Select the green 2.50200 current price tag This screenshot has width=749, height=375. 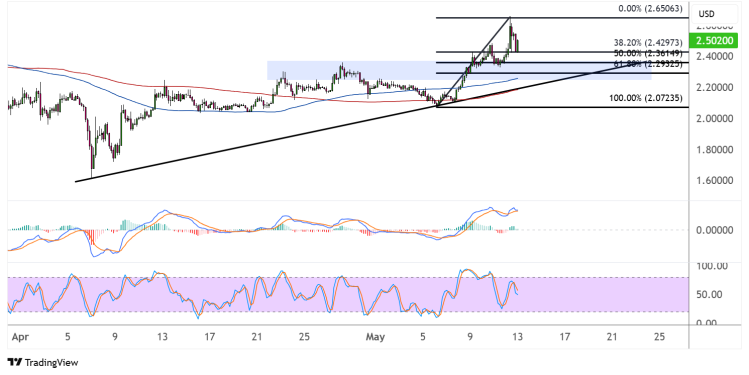(715, 41)
